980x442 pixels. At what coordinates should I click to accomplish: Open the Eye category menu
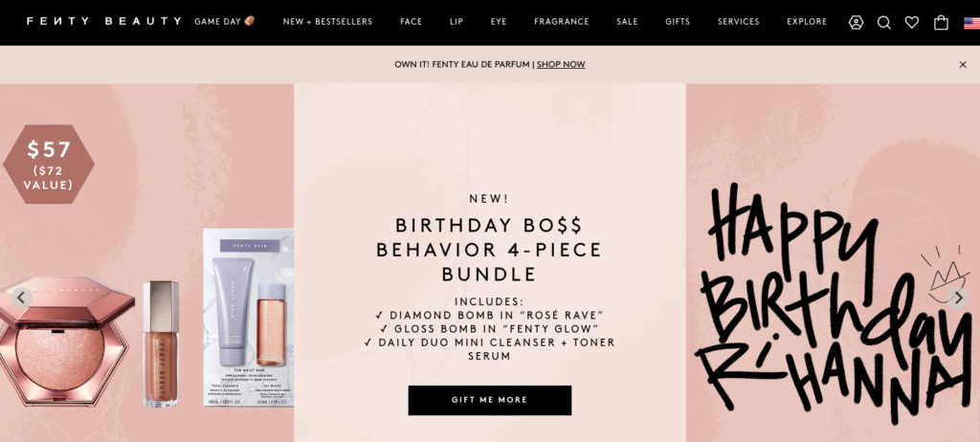498,21
